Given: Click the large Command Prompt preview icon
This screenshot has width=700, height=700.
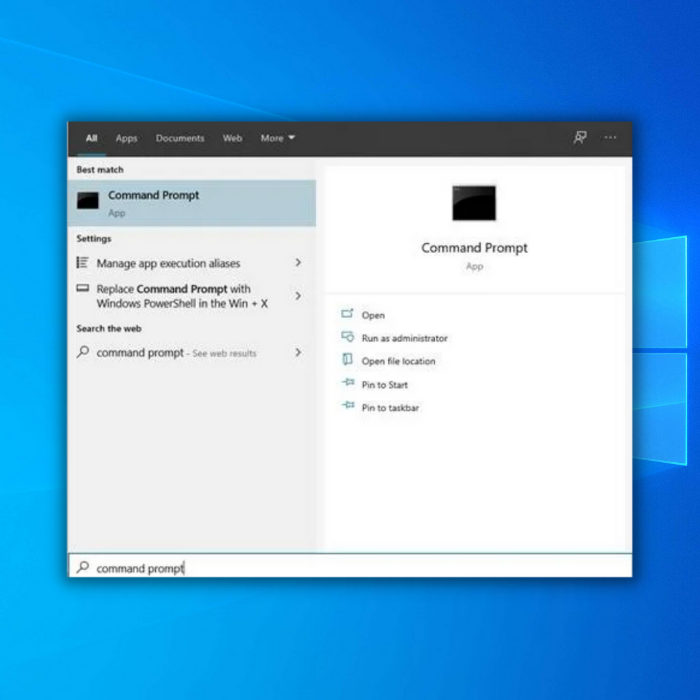Looking at the screenshot, I should [474, 203].
